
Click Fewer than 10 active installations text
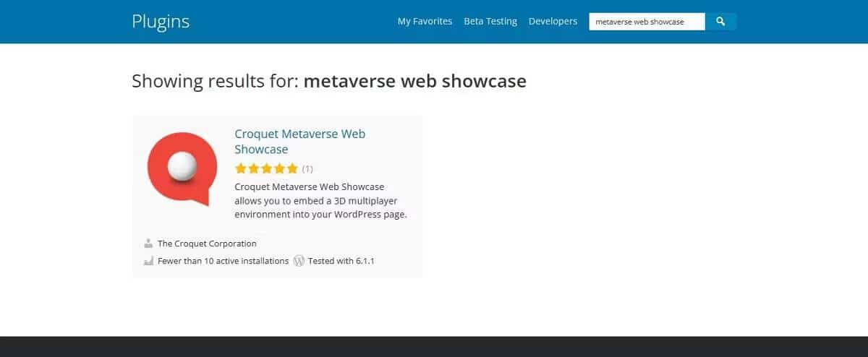pos(223,261)
